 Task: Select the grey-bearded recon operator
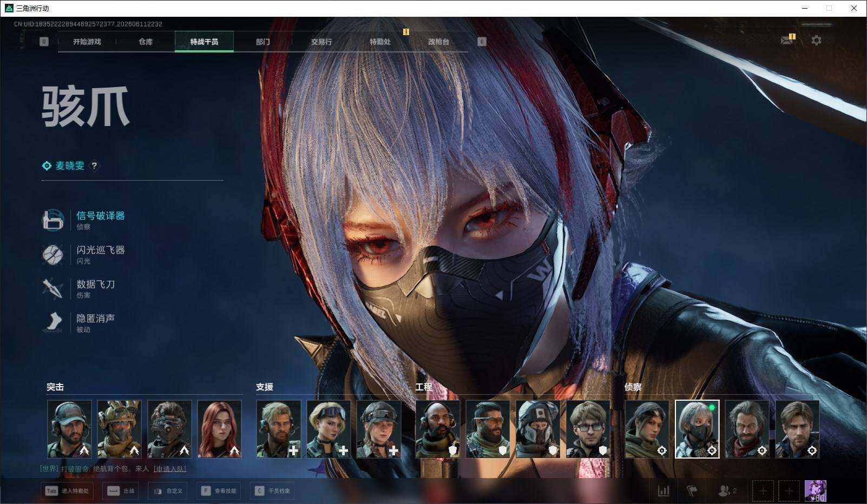(747, 429)
